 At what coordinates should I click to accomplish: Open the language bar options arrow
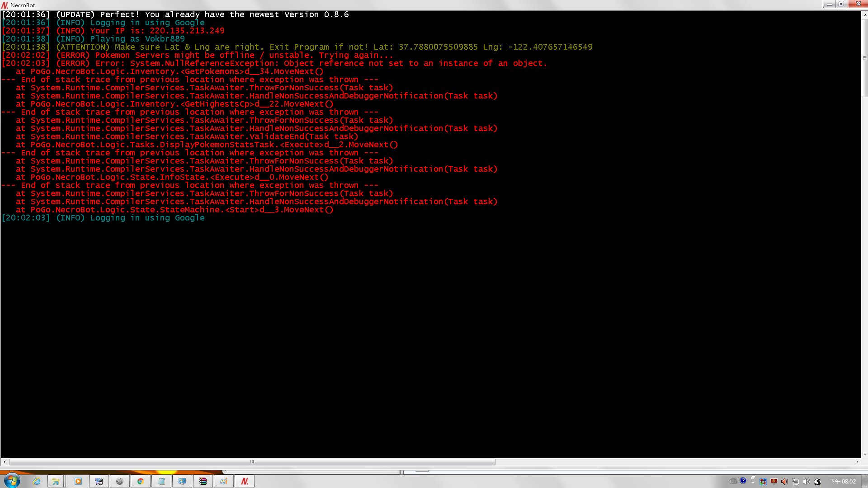coord(753,482)
